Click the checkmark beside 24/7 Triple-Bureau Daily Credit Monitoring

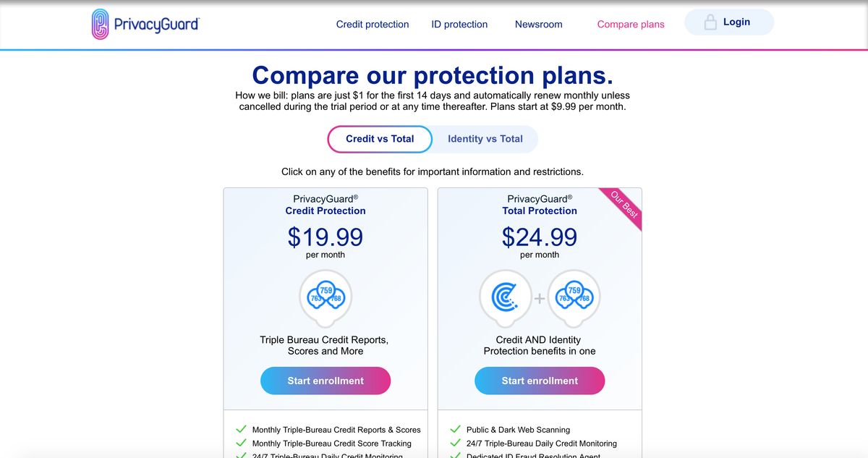(x=241, y=455)
